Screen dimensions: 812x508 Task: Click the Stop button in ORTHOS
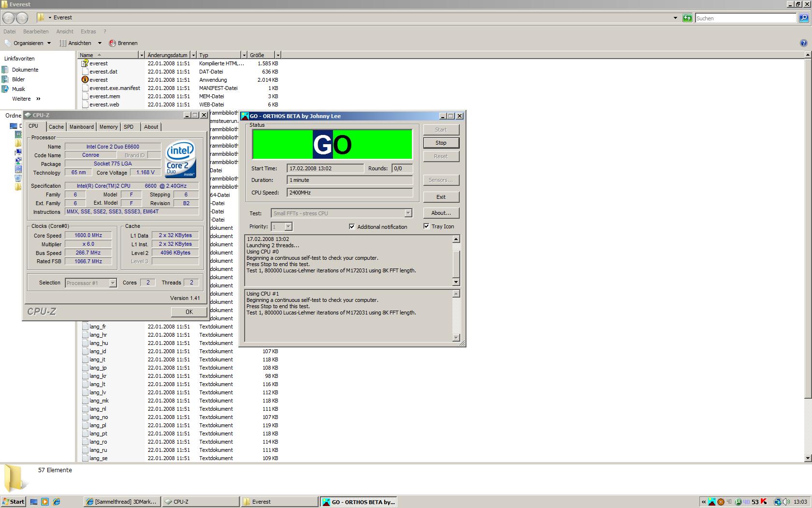point(441,143)
